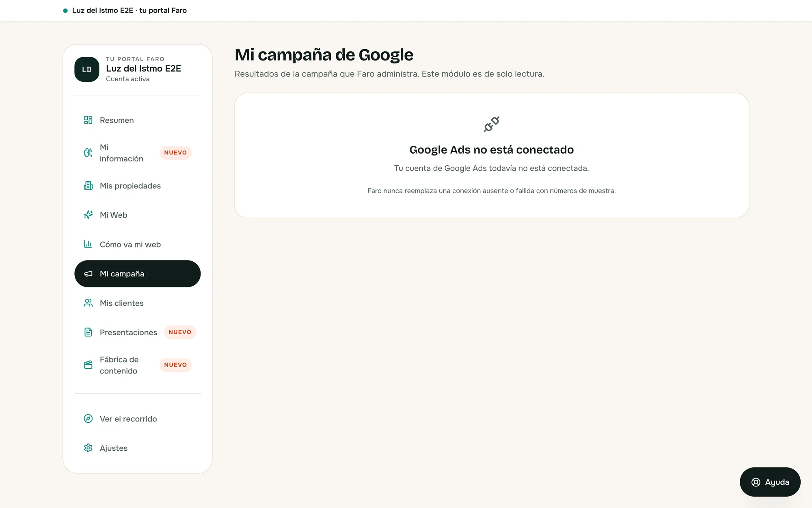
Task: Open Mi información in the sidebar
Action: click(x=138, y=153)
